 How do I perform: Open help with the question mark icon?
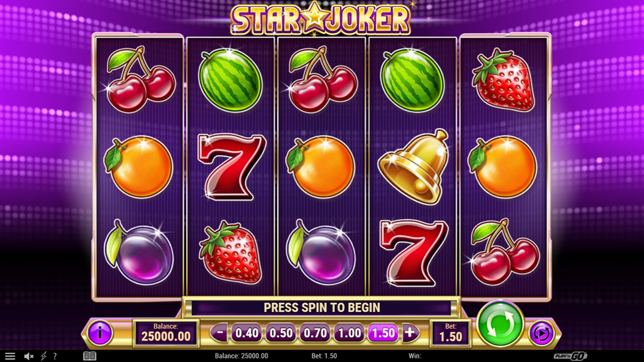55,356
